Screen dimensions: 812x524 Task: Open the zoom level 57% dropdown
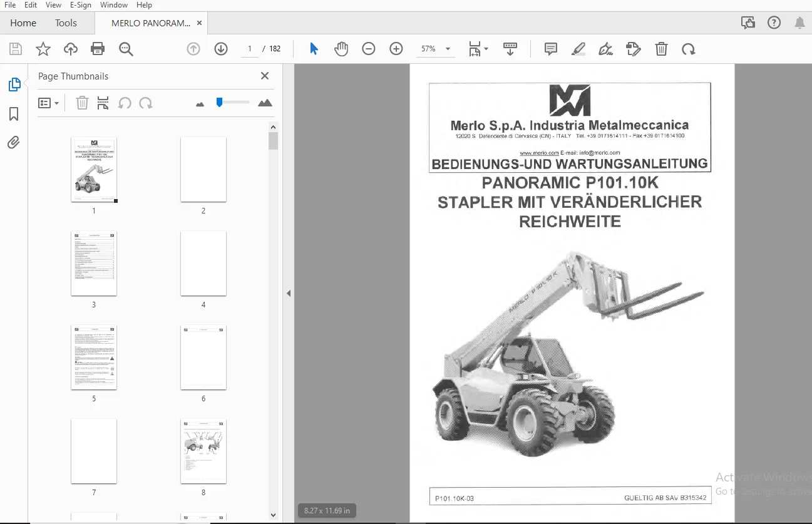coord(436,49)
